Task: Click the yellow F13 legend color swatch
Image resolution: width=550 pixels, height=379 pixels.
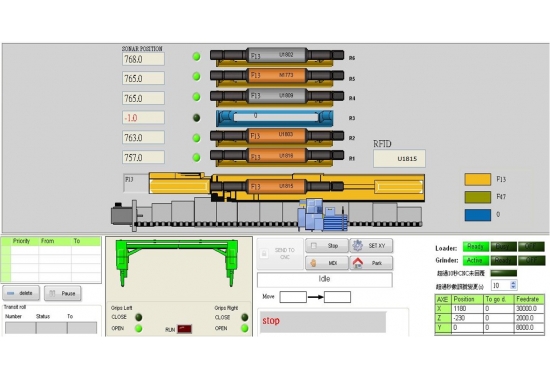Action: pyautogui.click(x=478, y=179)
